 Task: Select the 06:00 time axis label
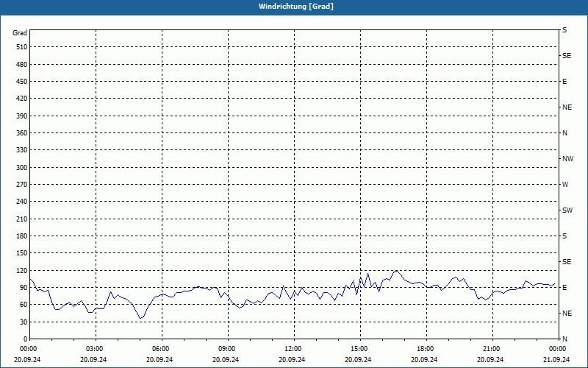pos(159,349)
